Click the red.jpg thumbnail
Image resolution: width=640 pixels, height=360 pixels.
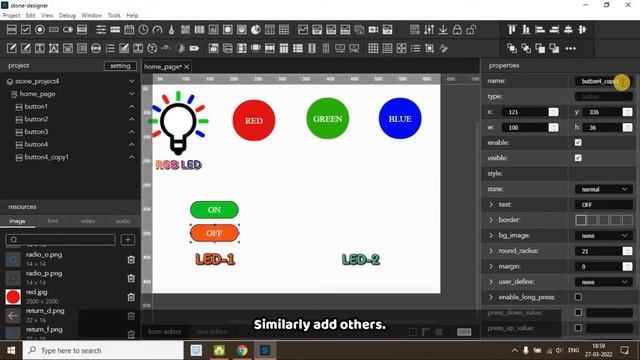point(13,297)
